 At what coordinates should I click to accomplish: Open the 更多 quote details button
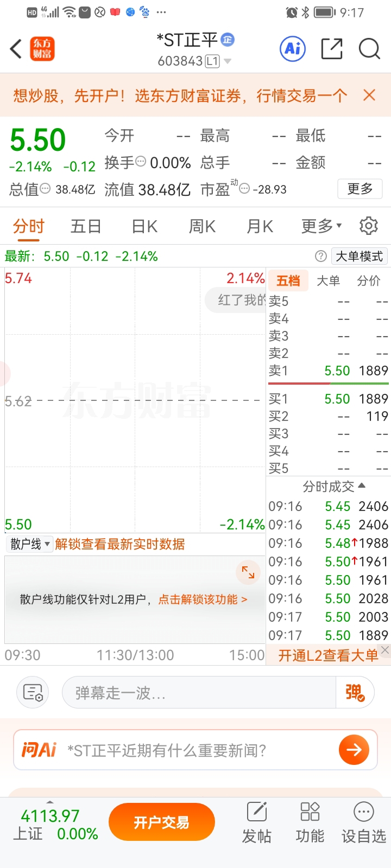click(x=360, y=189)
